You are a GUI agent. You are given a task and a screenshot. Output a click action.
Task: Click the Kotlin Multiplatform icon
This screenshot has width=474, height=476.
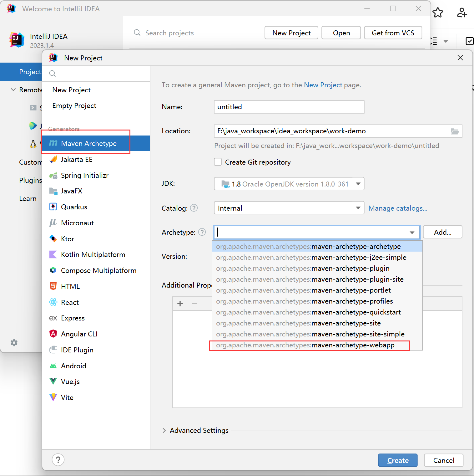tap(53, 254)
